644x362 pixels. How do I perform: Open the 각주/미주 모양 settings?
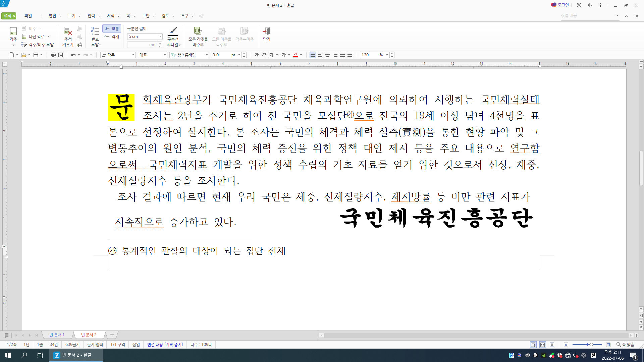point(38,45)
